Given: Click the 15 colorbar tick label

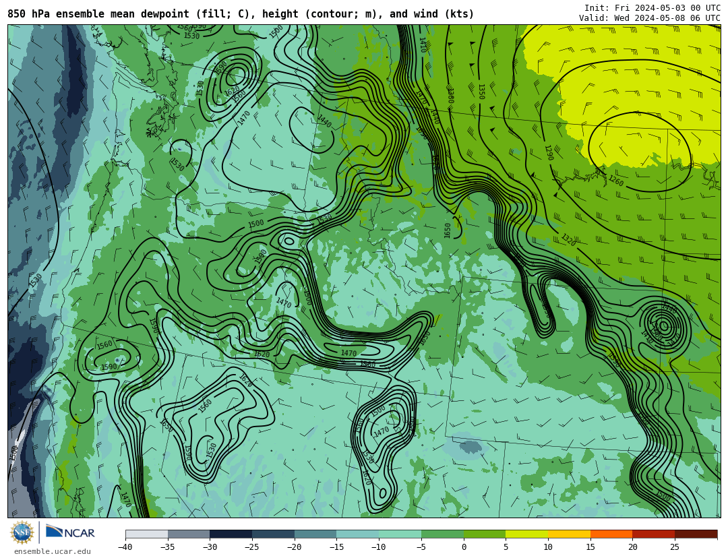Looking at the screenshot, I should (590, 547).
